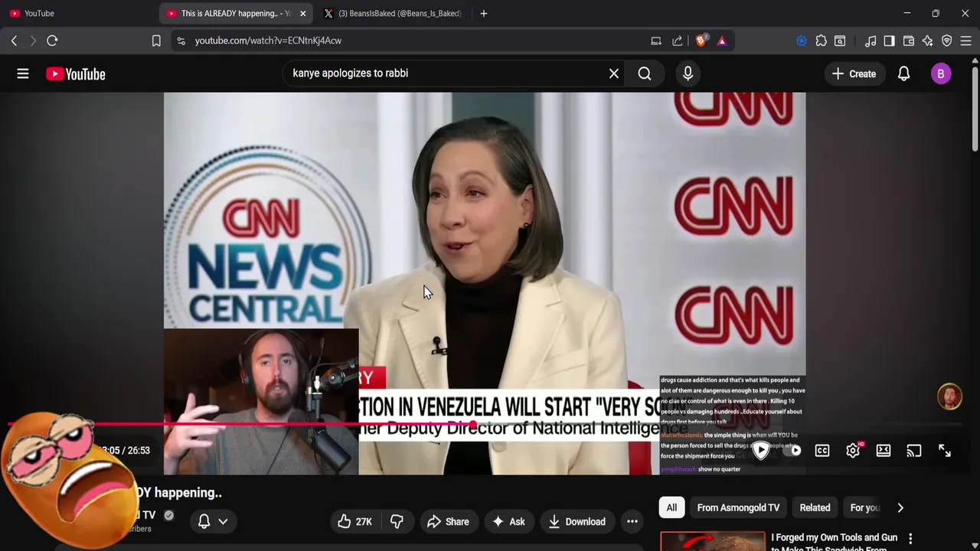The height and width of the screenshot is (551, 980).
Task: Close the current YouTube video tab
Action: click(302, 13)
